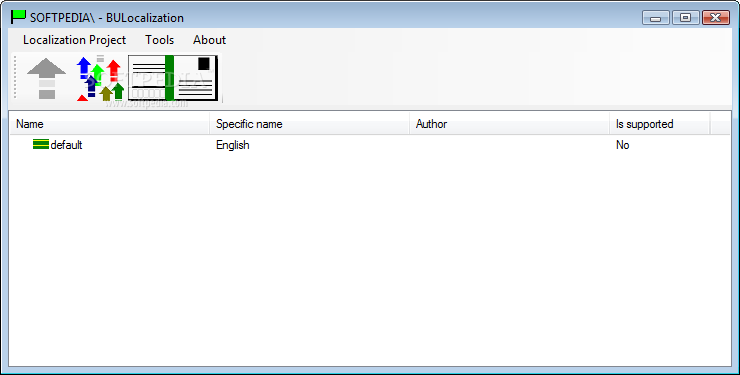
Task: Maximize the BULocalization window
Action: (685, 18)
